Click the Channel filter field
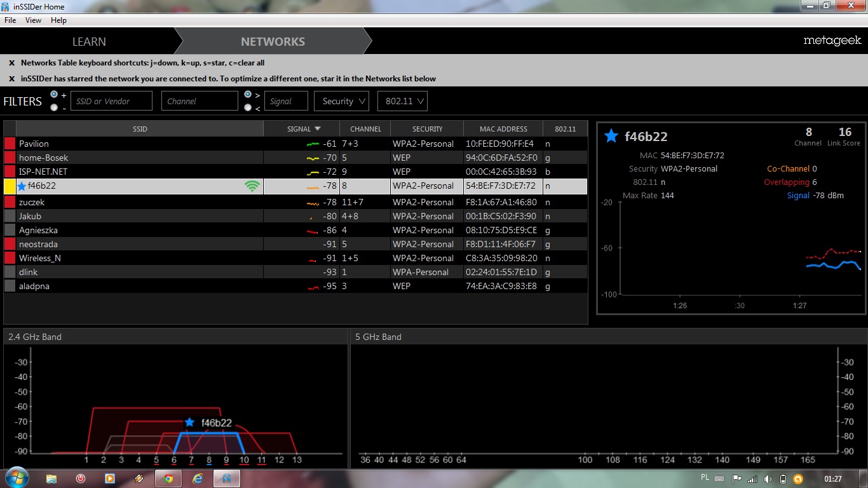 coord(200,101)
